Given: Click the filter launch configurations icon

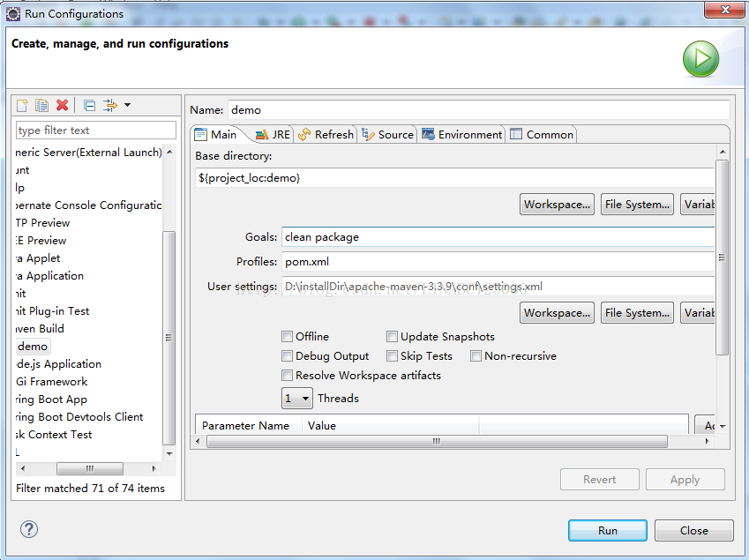Looking at the screenshot, I should click(109, 105).
